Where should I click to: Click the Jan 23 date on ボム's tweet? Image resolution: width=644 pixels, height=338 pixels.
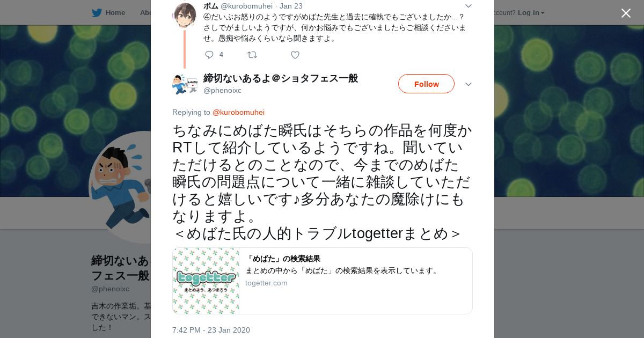(x=291, y=6)
